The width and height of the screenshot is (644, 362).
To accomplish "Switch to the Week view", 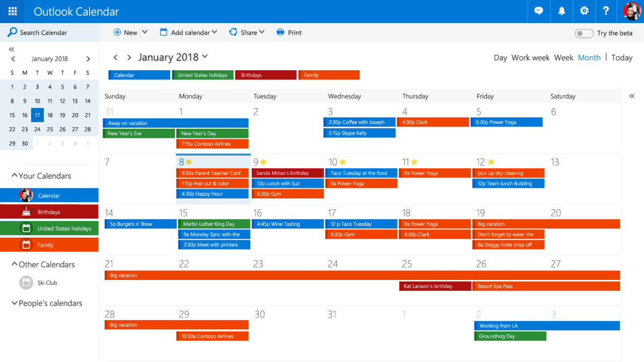I will pos(563,57).
